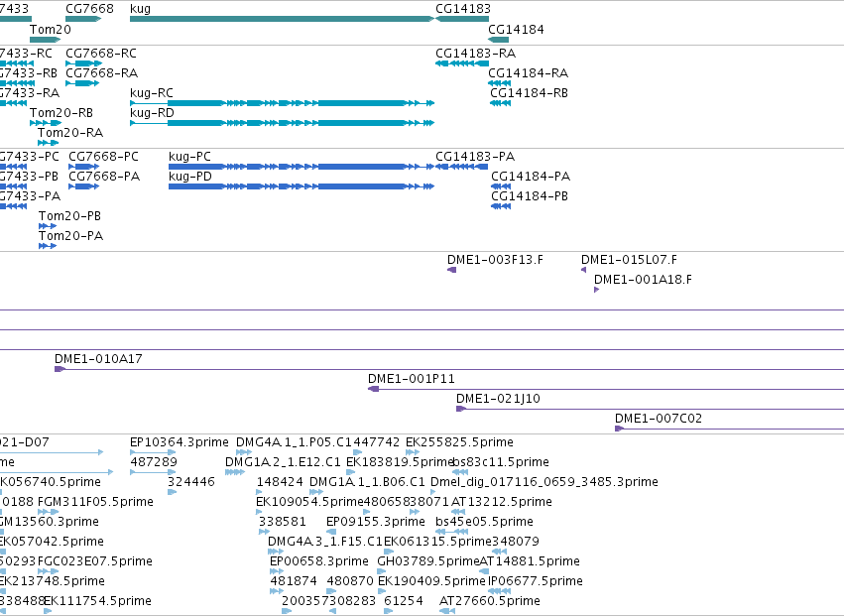Open the IP06677.5prime EST label
Viewport: 844px width, 616px height.
pos(536,581)
